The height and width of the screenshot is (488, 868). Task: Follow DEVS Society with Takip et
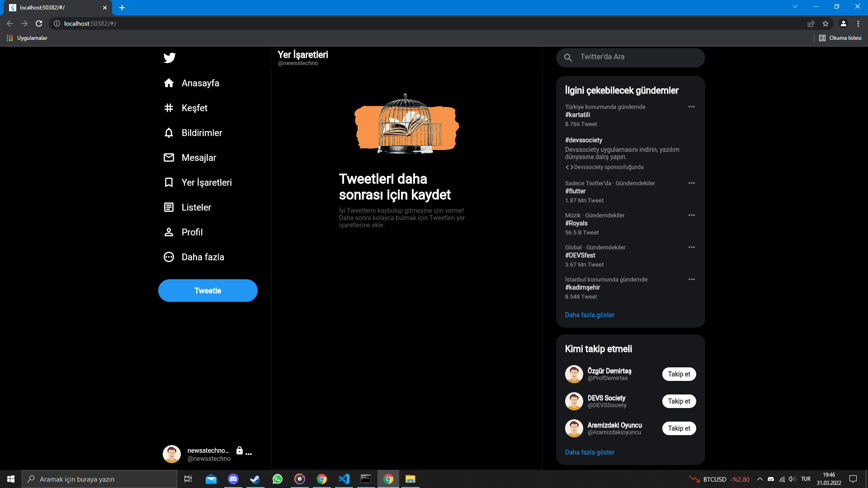(679, 401)
